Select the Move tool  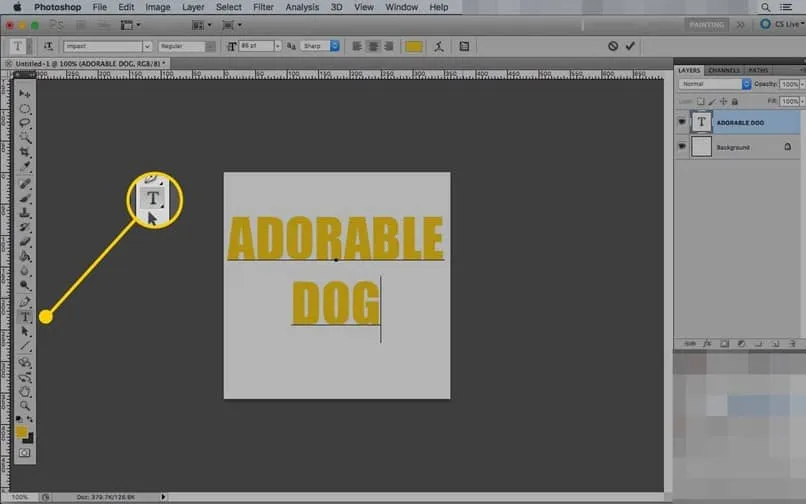(x=26, y=93)
